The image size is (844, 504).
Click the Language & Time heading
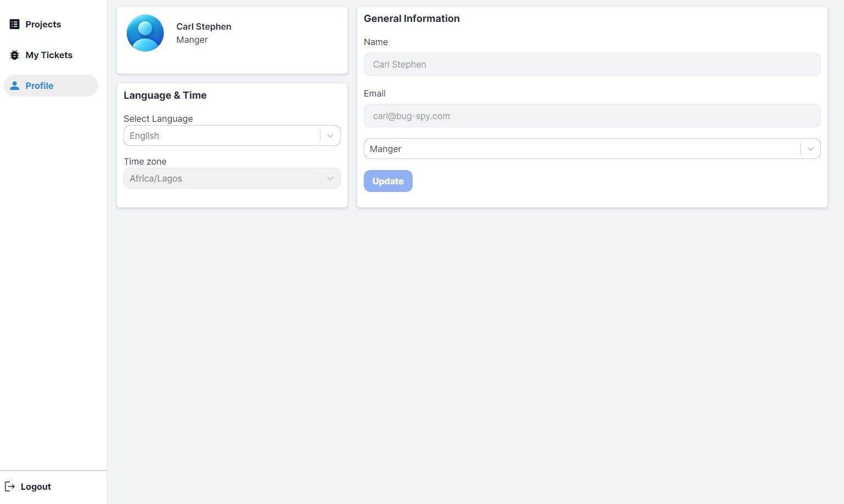165,95
